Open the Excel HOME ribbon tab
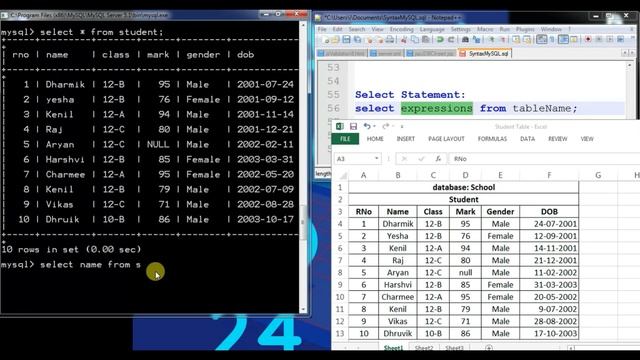The image size is (640, 360). (x=375, y=139)
